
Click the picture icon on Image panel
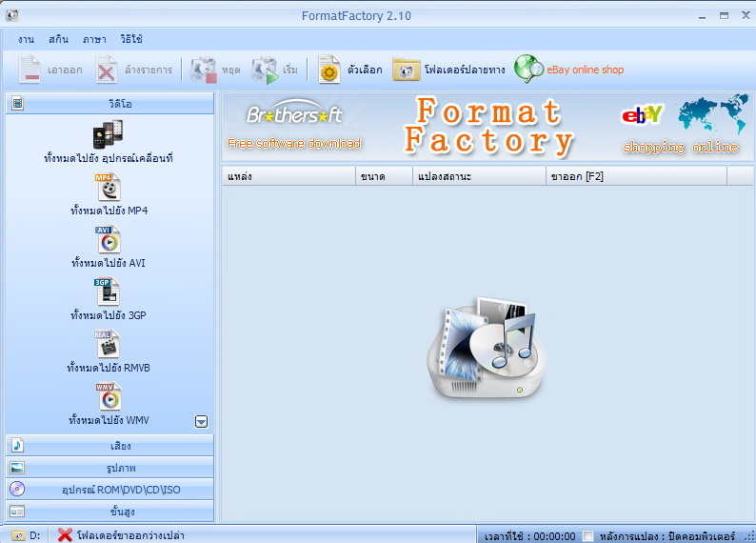point(17,468)
